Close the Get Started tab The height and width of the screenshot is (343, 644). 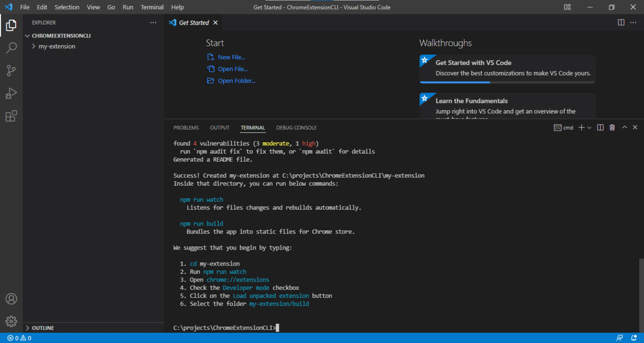(215, 23)
